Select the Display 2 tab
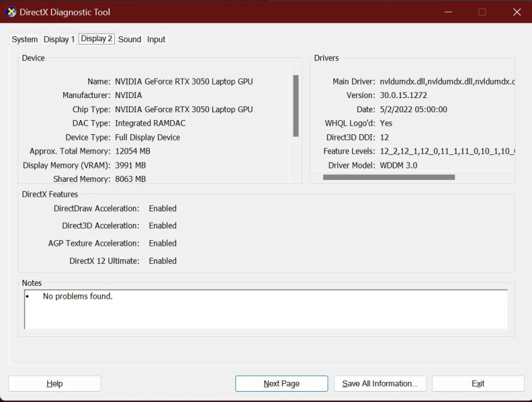This screenshot has width=532, height=402. click(96, 39)
